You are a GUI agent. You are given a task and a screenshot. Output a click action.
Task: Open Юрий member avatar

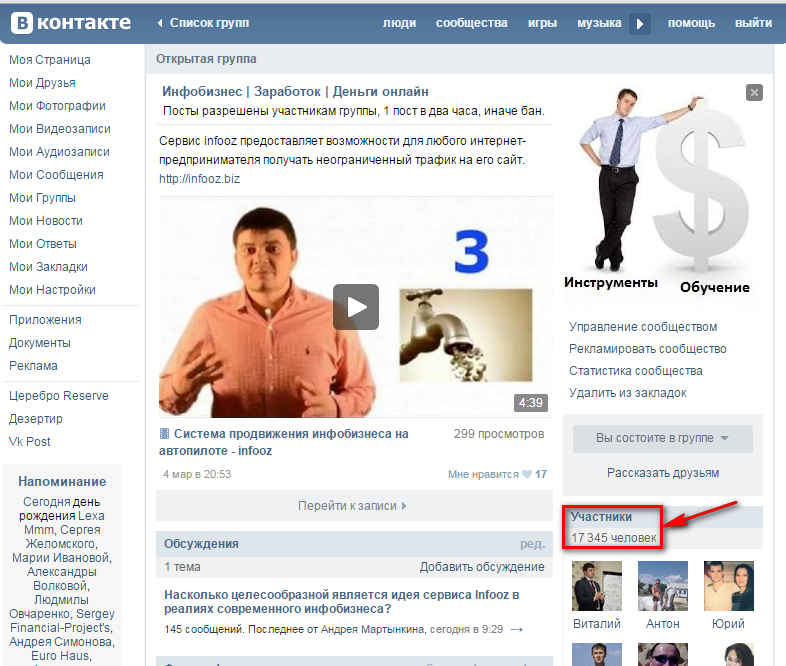pyautogui.click(x=729, y=586)
